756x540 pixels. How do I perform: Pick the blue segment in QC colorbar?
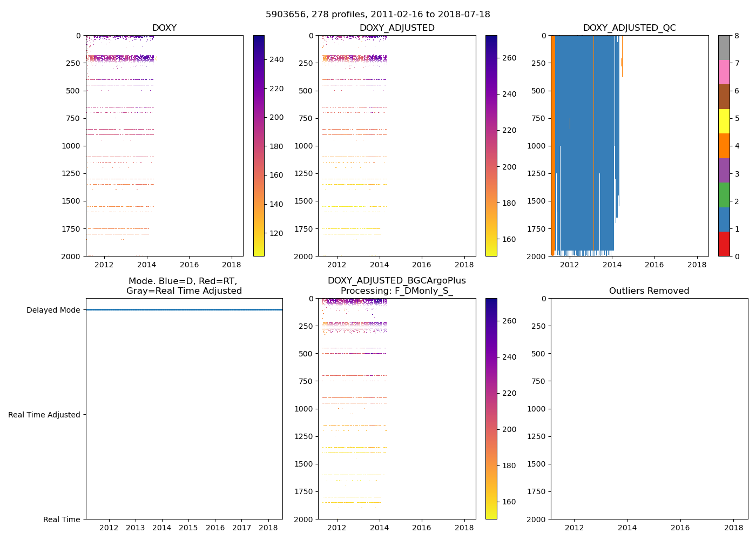724,219
